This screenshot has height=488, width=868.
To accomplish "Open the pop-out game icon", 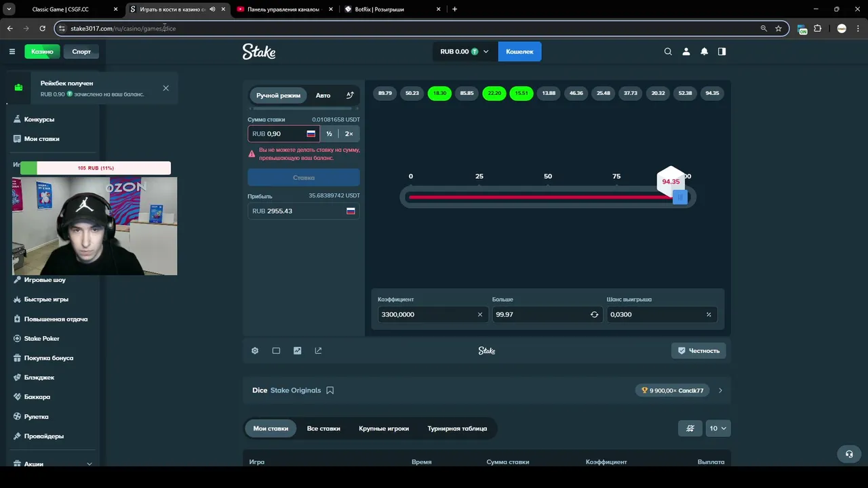I will (318, 350).
